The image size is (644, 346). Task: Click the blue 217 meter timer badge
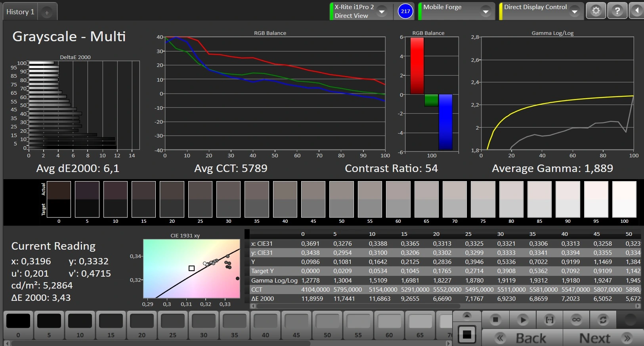coord(405,11)
